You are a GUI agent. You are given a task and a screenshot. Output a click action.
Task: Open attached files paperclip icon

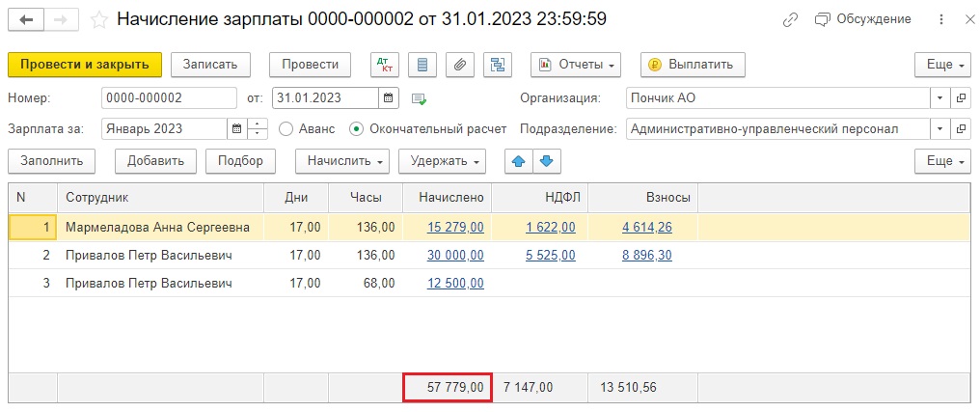(x=460, y=65)
